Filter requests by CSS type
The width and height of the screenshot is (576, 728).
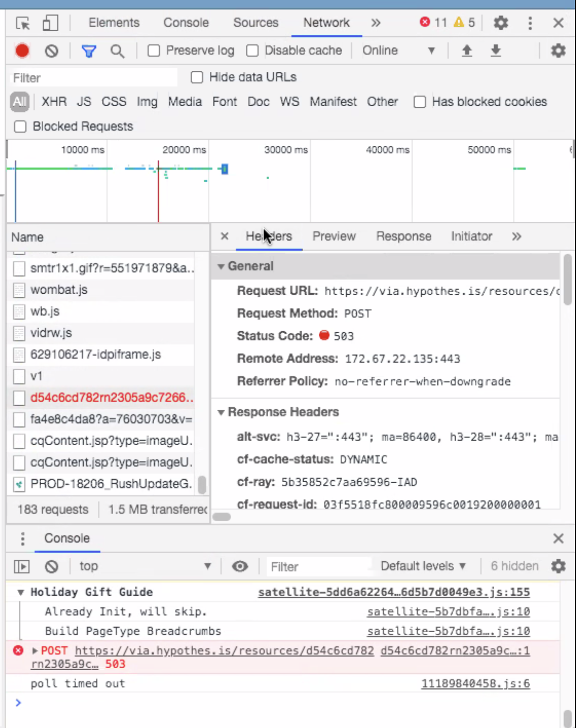point(114,102)
